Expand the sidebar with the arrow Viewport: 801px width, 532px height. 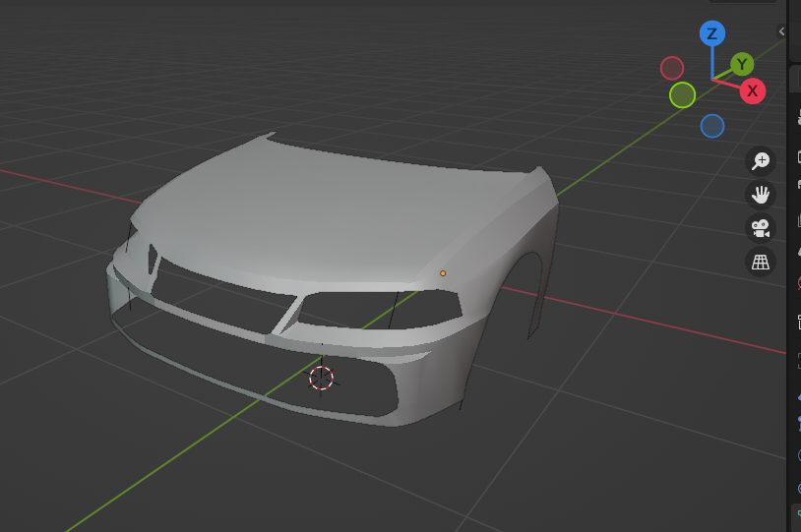pyautogui.click(x=781, y=31)
